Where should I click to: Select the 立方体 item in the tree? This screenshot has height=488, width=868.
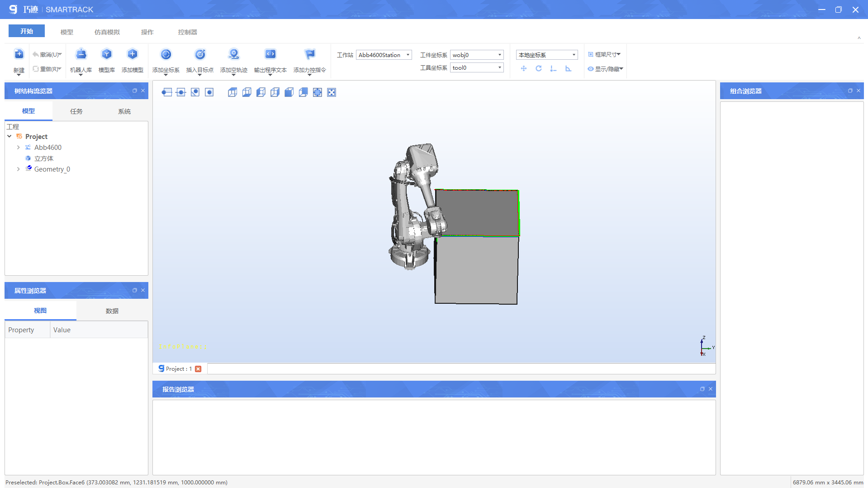pyautogui.click(x=44, y=158)
